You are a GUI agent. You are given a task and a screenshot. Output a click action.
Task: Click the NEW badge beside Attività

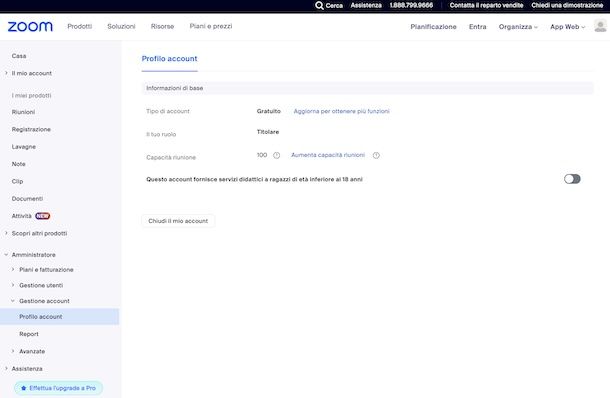pos(42,216)
